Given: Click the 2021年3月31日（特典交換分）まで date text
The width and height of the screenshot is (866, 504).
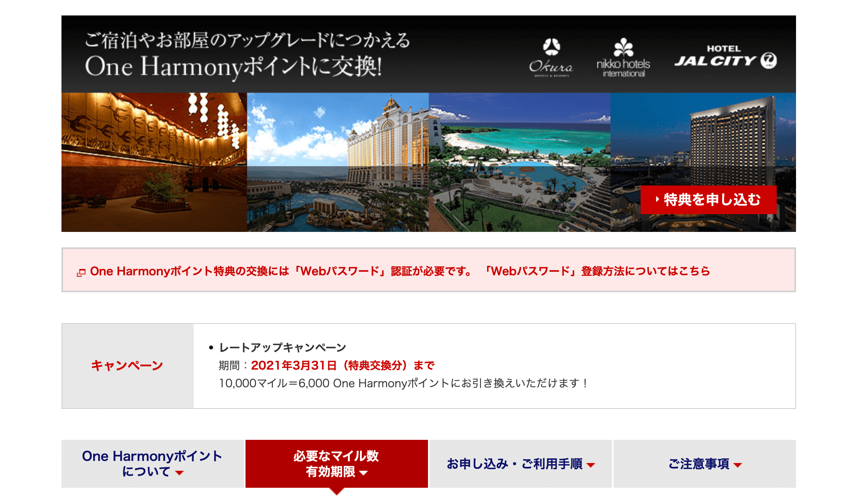Looking at the screenshot, I should (x=343, y=365).
